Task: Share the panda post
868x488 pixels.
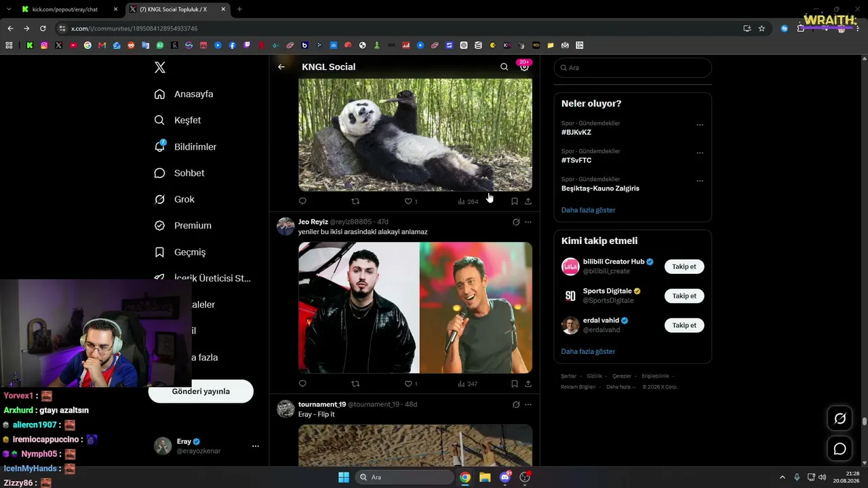Action: (528, 201)
